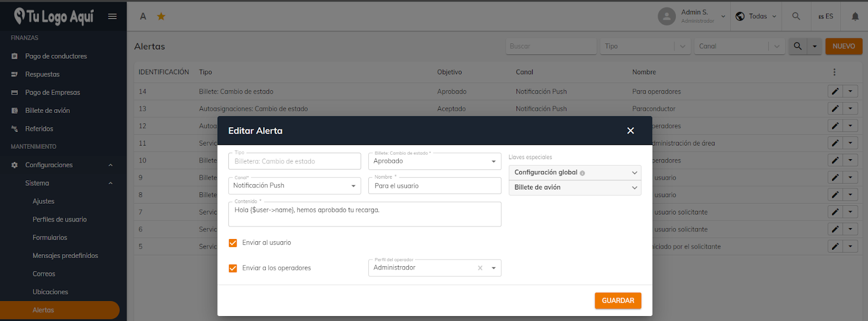Viewport: 868px width, 321px height.
Task: Edit alert row 11 with pencil icon
Action: (835, 143)
